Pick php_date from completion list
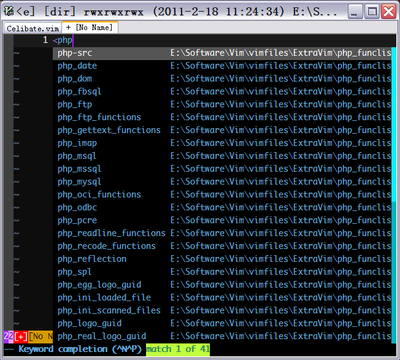The height and width of the screenshot is (360, 400). 222,66
